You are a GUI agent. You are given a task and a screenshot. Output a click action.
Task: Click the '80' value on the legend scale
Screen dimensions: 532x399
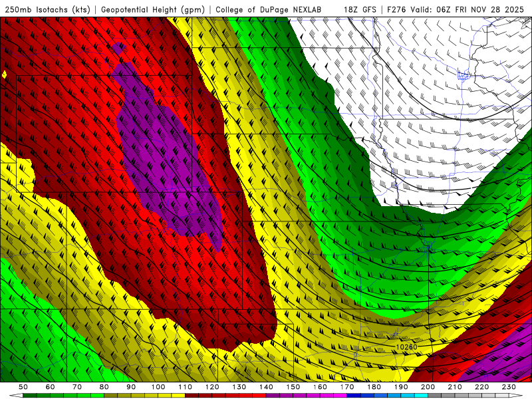pyautogui.click(x=104, y=387)
